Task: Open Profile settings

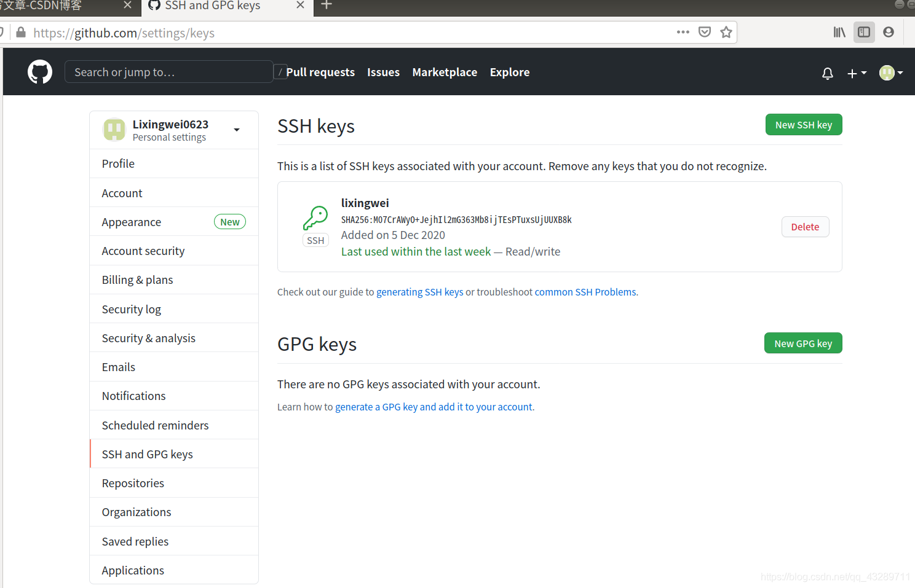Action: 174,163
